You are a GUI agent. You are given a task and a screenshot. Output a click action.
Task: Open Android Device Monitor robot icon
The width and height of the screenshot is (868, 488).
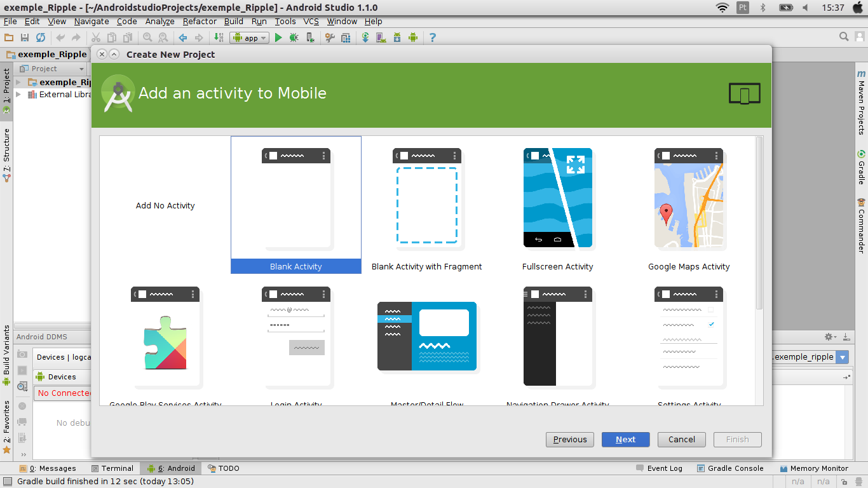point(413,37)
